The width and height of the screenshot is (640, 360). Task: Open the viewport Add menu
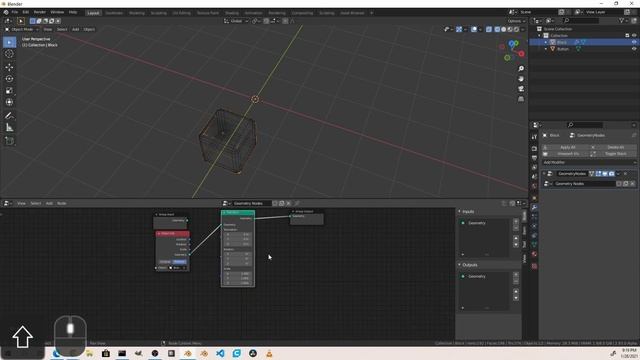click(x=76, y=29)
